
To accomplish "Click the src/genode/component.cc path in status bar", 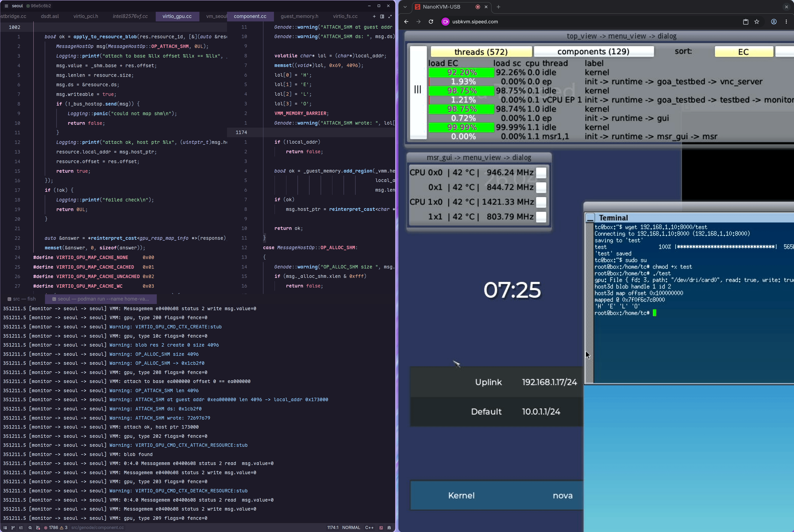I will (x=97, y=528).
